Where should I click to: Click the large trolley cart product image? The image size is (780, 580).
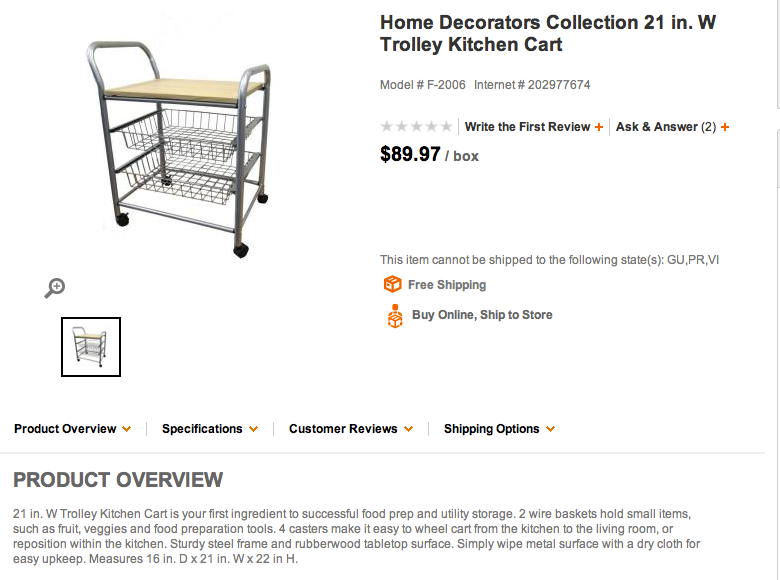(179, 148)
